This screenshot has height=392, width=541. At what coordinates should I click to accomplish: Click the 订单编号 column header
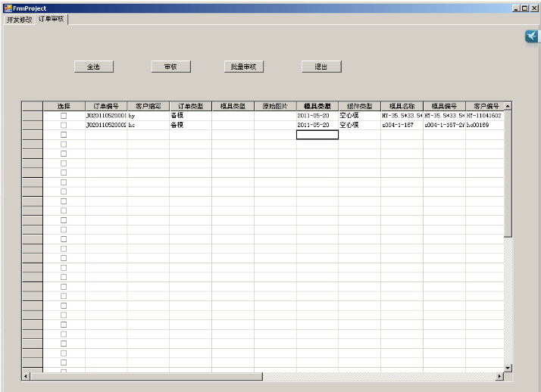[x=106, y=106]
